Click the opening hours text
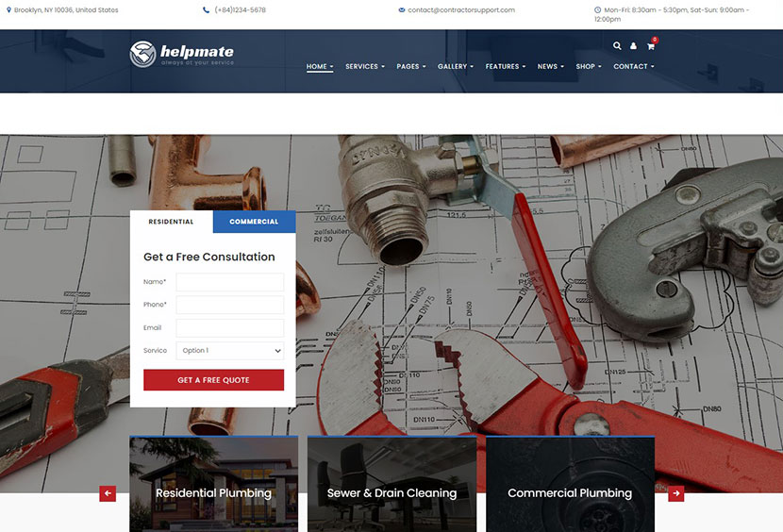Image resolution: width=783 pixels, height=532 pixels. (x=672, y=14)
